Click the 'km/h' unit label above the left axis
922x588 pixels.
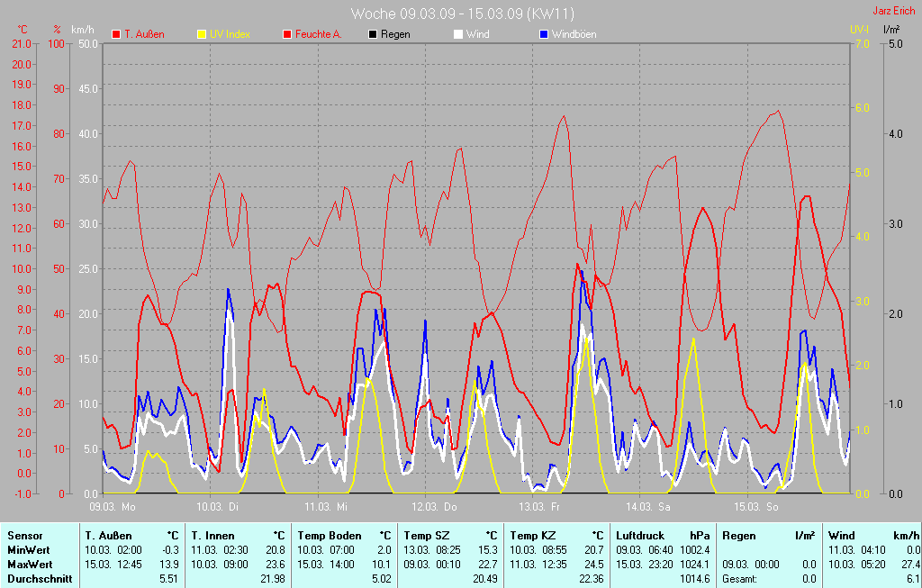[x=82, y=30]
